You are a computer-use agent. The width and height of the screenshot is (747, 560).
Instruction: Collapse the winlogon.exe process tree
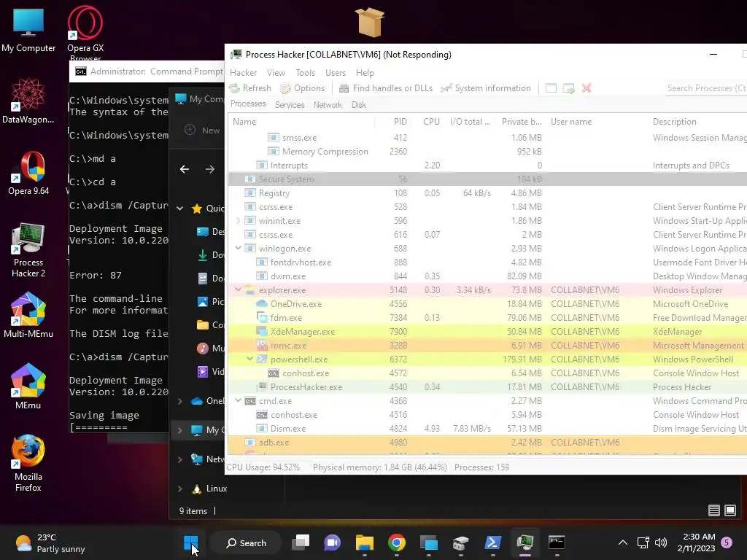click(239, 248)
